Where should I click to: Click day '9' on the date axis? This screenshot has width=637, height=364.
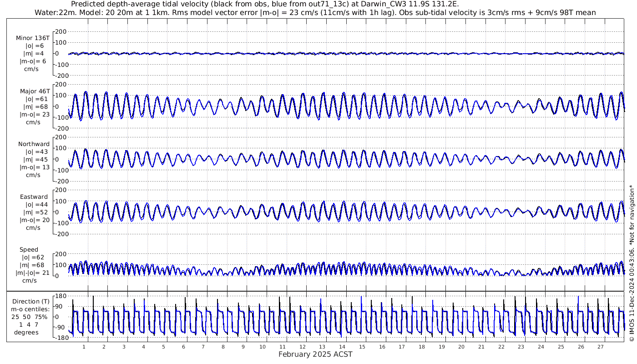tap(243, 347)
